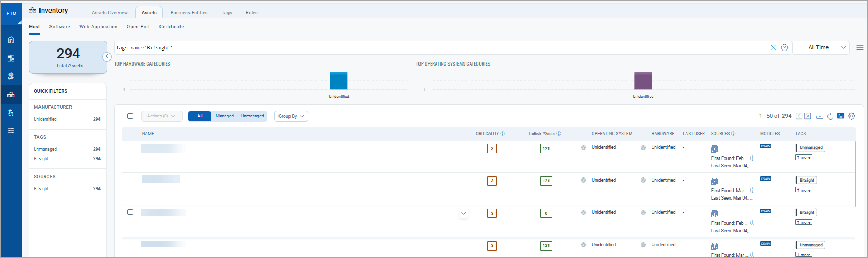
Task: Click first row criticality score 3
Action: pyautogui.click(x=492, y=148)
